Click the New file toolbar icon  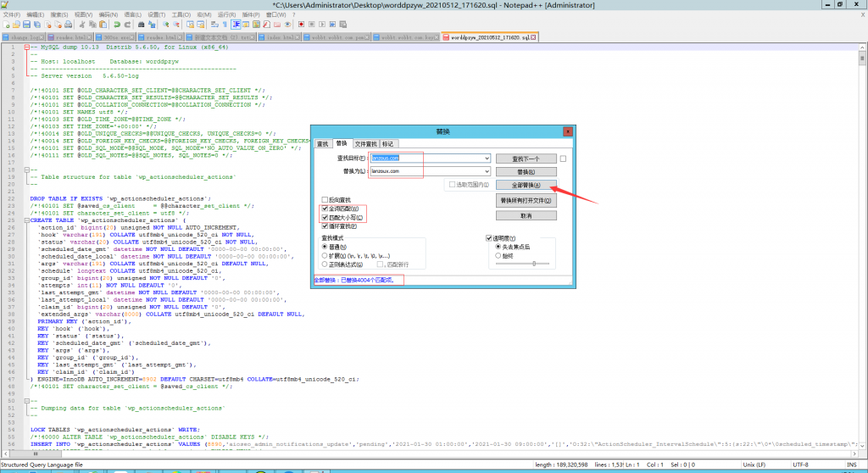click(5, 25)
